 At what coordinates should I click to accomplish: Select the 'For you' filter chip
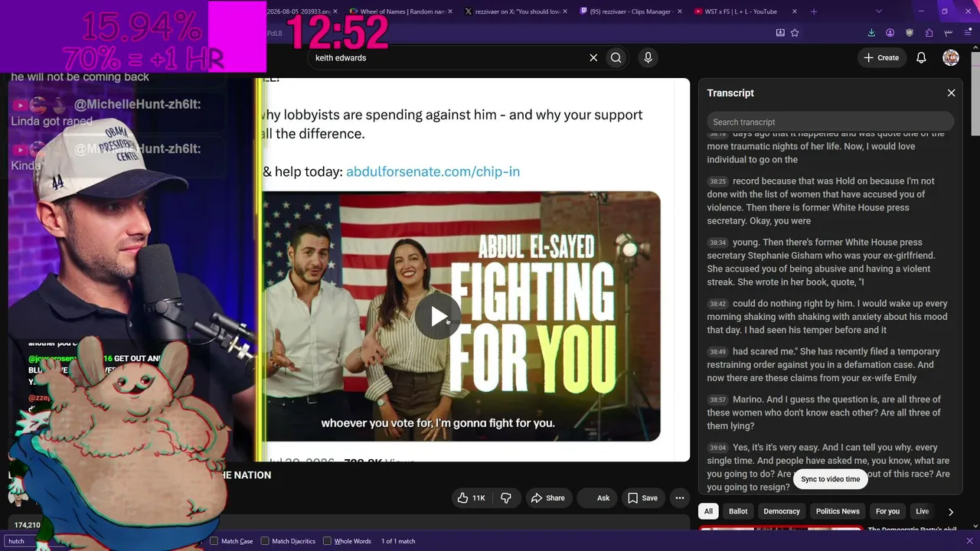point(887,511)
